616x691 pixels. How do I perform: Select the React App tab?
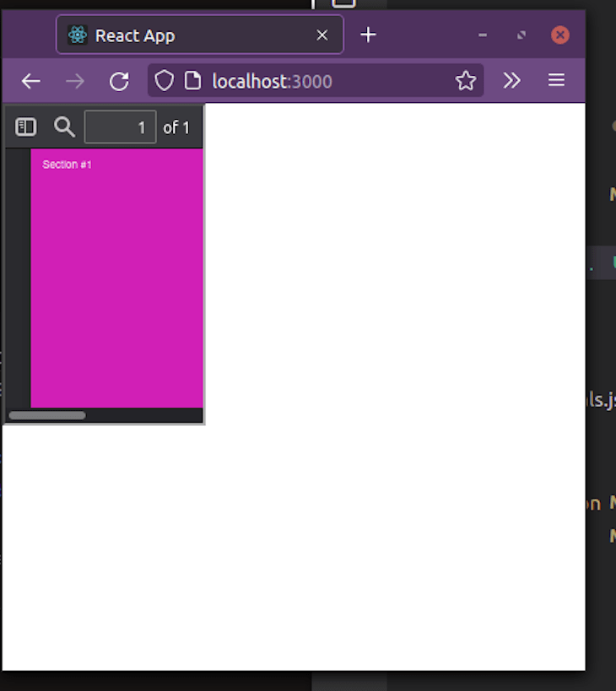(x=200, y=35)
